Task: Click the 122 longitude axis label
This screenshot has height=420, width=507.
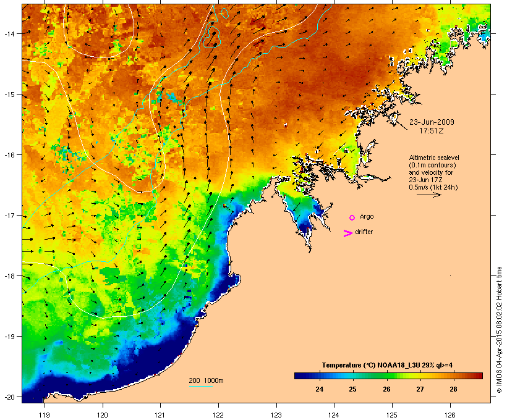Action: pyautogui.click(x=218, y=415)
